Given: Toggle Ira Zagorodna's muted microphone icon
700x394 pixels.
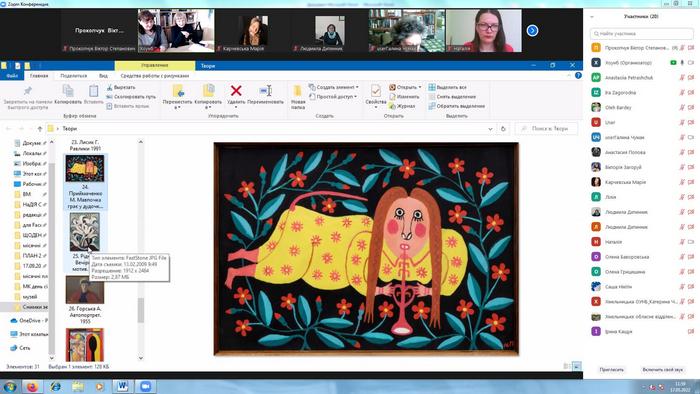Looking at the screenshot, I should tap(682, 93).
